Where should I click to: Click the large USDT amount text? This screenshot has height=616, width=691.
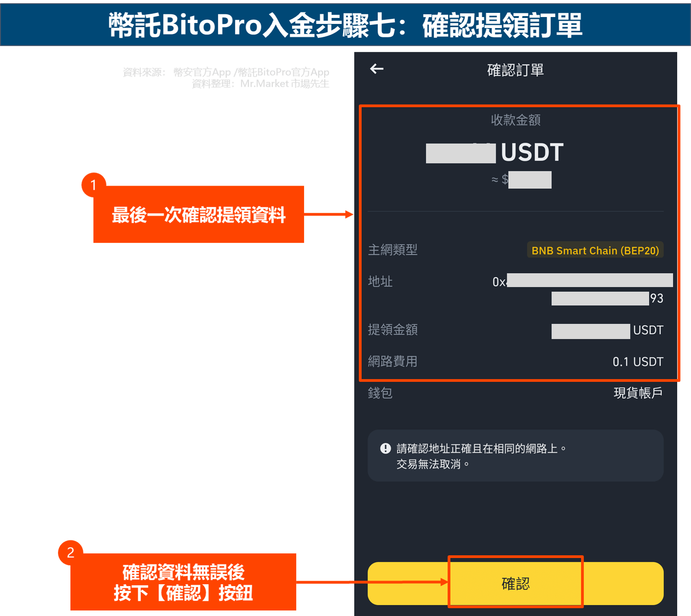point(532,153)
